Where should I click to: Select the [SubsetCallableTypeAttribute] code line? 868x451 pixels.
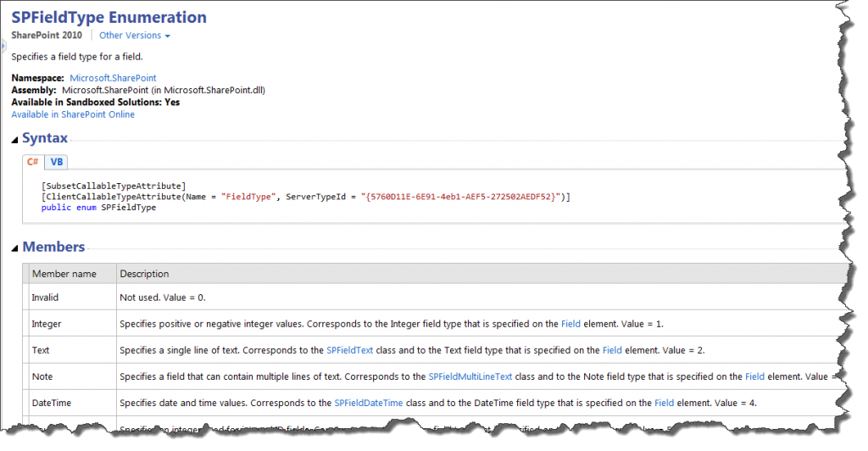click(x=114, y=186)
